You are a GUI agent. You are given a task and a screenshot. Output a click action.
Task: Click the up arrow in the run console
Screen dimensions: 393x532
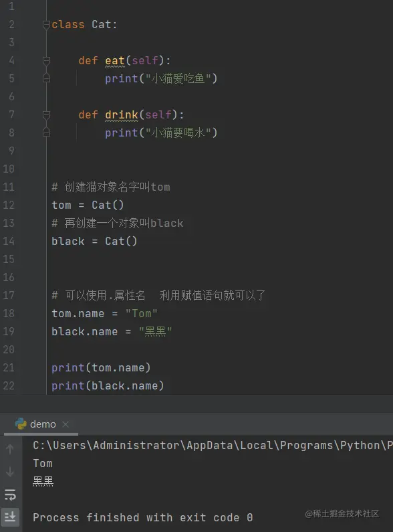point(10,449)
